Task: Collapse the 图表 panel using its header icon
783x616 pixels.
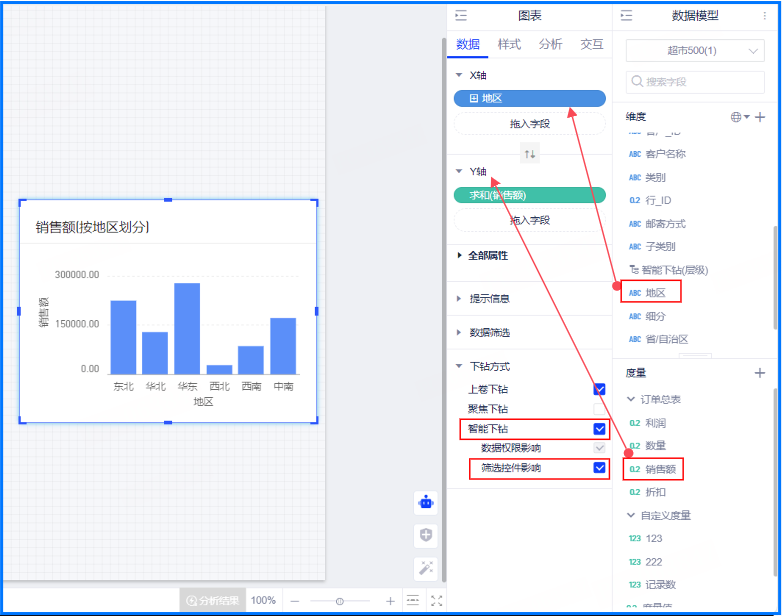Action: coord(461,16)
